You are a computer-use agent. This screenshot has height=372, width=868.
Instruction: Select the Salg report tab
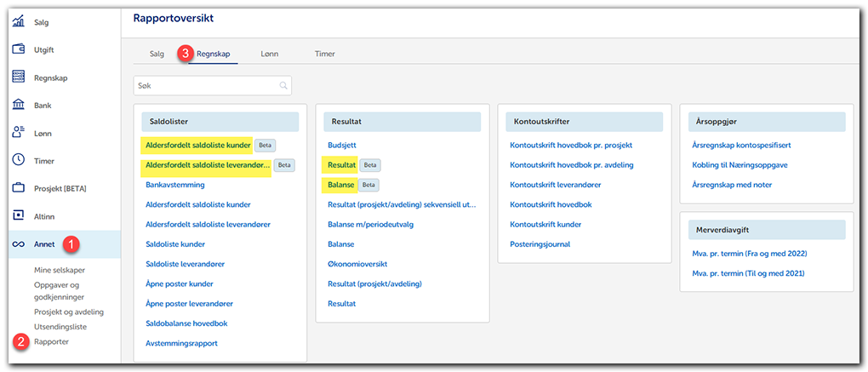(x=157, y=54)
